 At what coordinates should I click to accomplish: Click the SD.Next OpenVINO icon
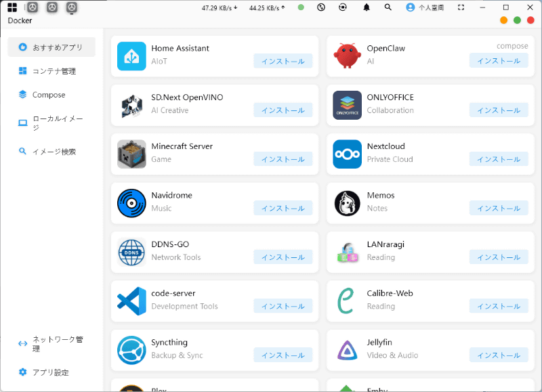click(x=131, y=106)
